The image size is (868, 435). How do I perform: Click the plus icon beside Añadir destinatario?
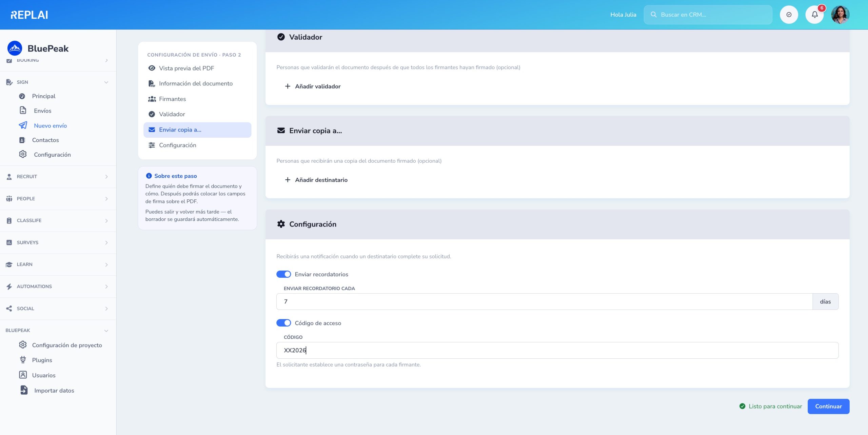point(288,180)
